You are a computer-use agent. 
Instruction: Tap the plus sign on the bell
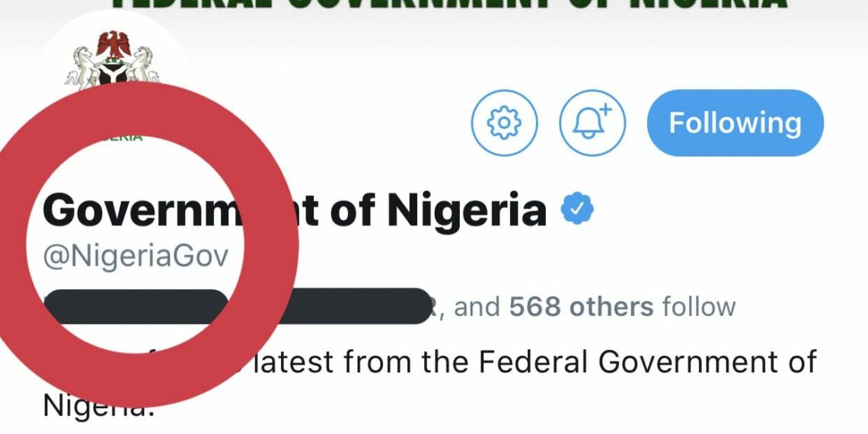[605, 110]
